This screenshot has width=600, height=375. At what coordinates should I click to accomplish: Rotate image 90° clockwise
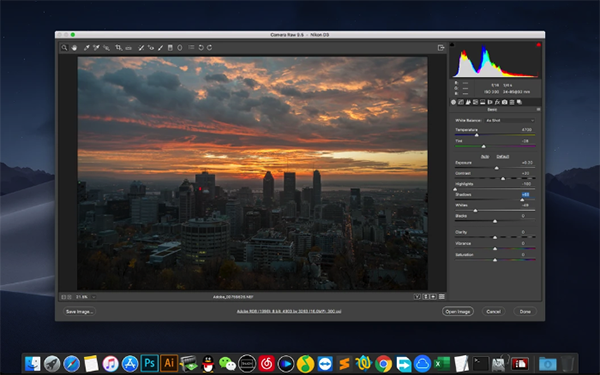tap(210, 48)
